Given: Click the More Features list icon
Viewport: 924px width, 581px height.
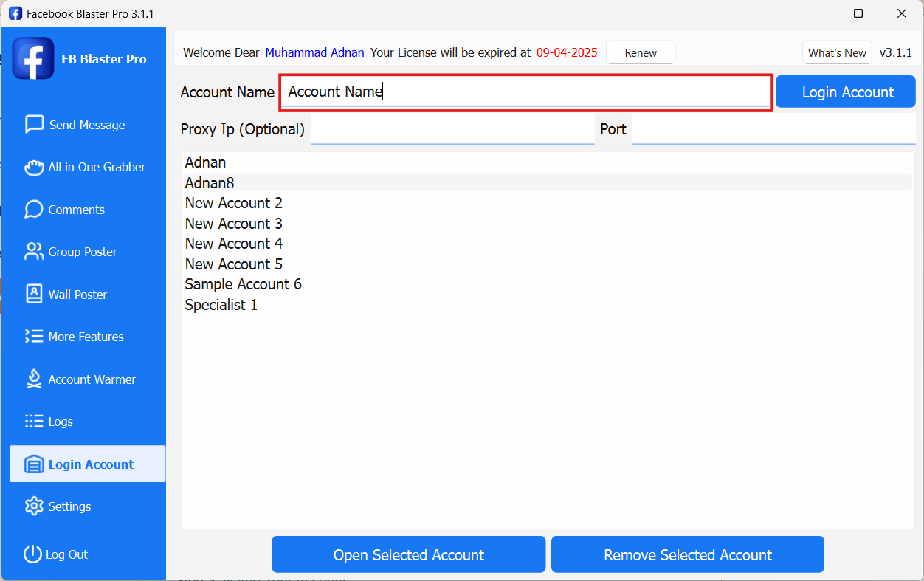Looking at the screenshot, I should (x=34, y=337).
